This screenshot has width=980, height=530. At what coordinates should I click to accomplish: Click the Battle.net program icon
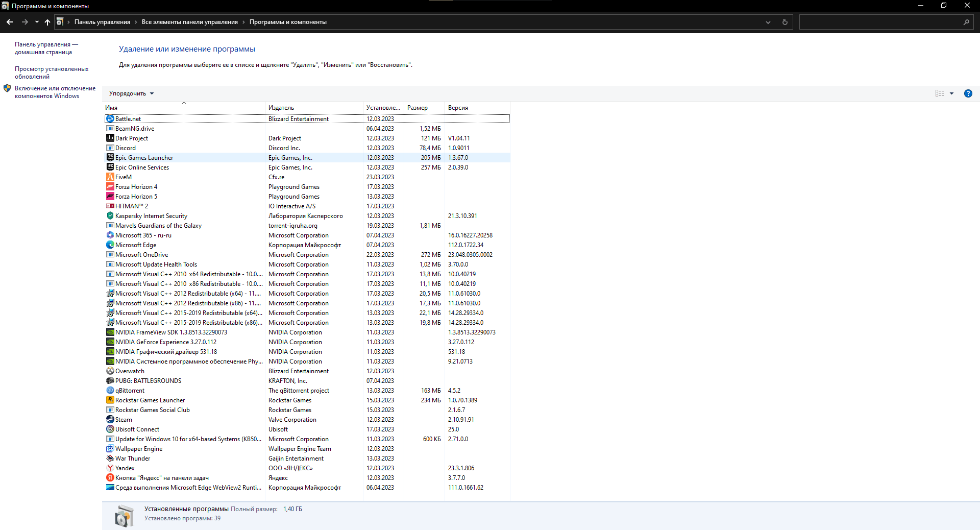coord(110,119)
